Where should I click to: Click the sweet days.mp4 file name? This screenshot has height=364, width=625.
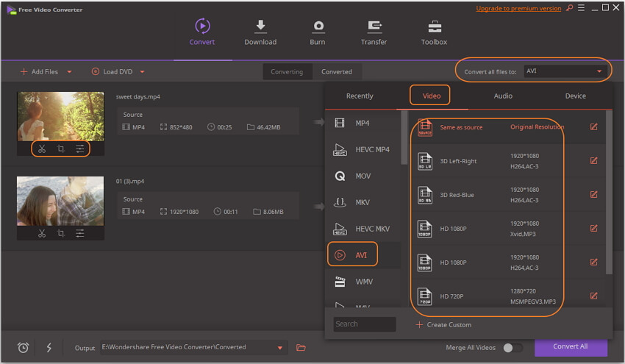coord(138,97)
